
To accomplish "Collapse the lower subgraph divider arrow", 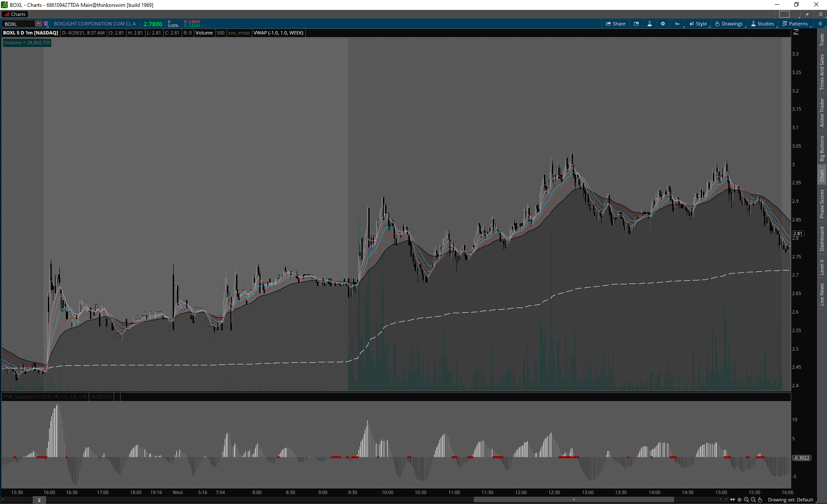I will pos(39,500).
